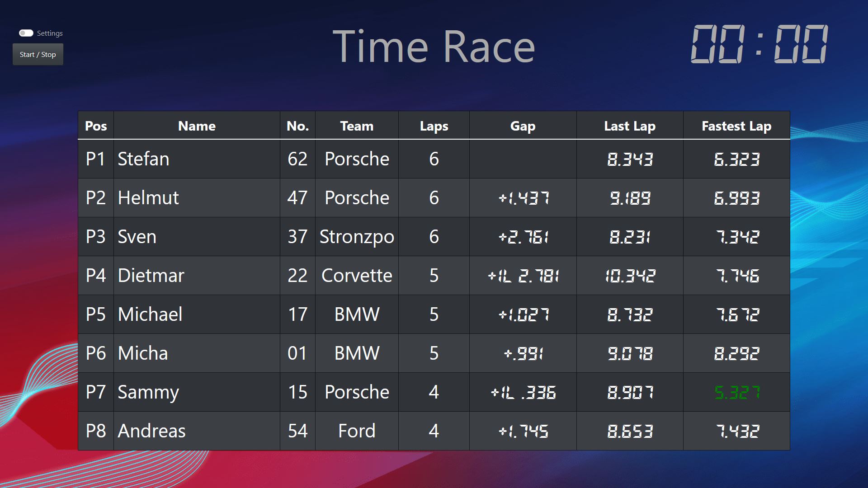Click the Gap column header
This screenshot has height=488, width=868.
523,126
